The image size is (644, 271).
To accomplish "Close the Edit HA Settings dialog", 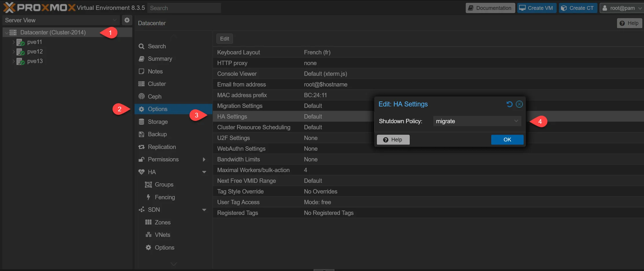I will tap(519, 104).
